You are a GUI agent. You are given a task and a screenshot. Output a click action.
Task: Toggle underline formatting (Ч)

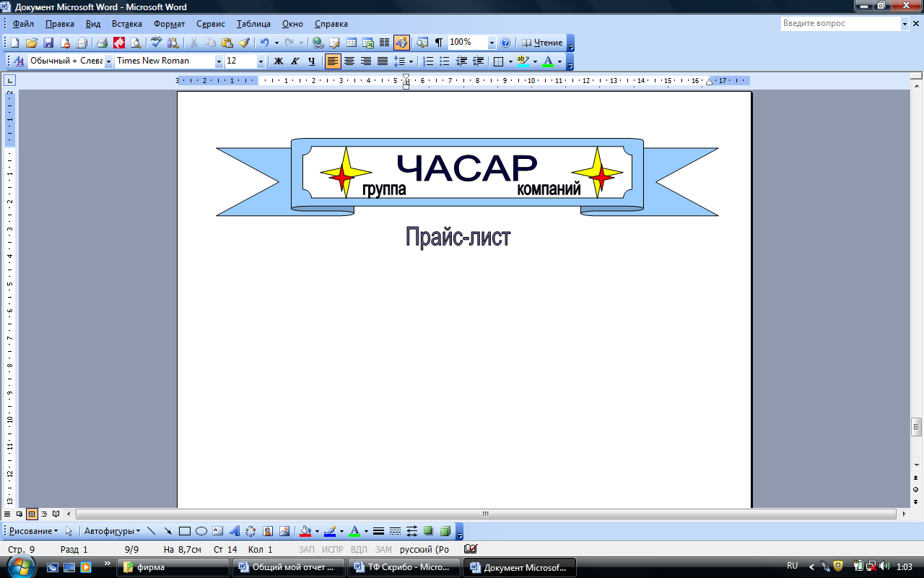coord(312,61)
